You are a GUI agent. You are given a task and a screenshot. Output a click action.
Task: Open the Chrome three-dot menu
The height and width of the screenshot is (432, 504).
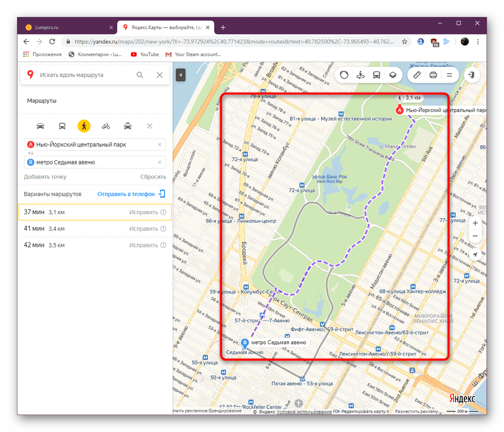(x=478, y=41)
